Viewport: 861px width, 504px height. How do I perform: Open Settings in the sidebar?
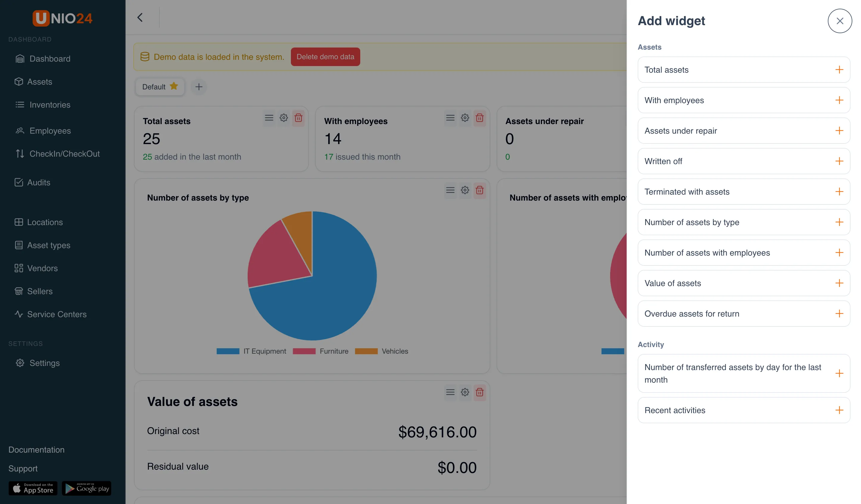[x=38, y=363]
